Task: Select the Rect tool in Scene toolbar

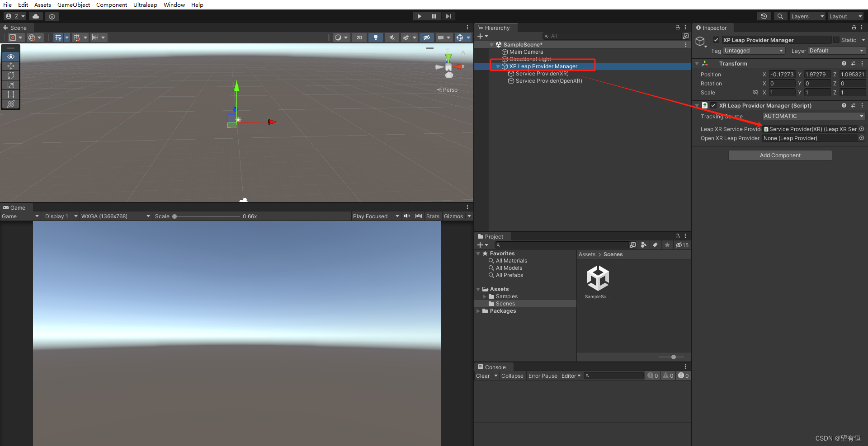Action: coord(11,94)
